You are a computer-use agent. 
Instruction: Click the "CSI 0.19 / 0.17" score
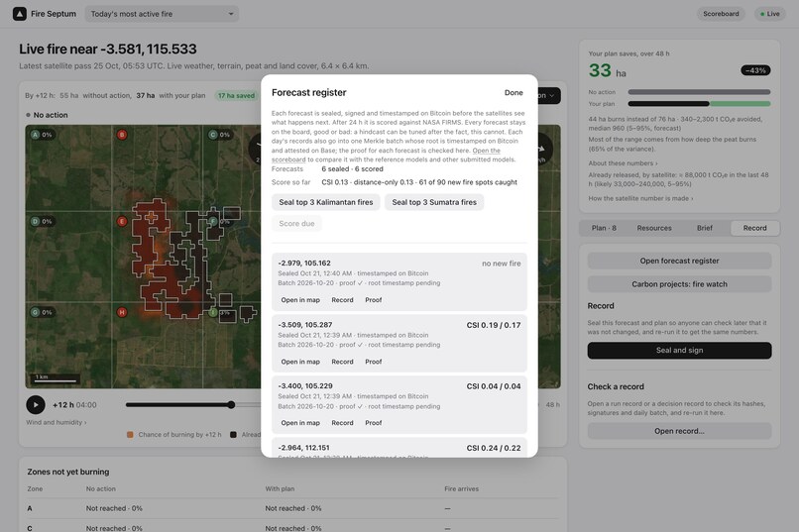pos(494,325)
